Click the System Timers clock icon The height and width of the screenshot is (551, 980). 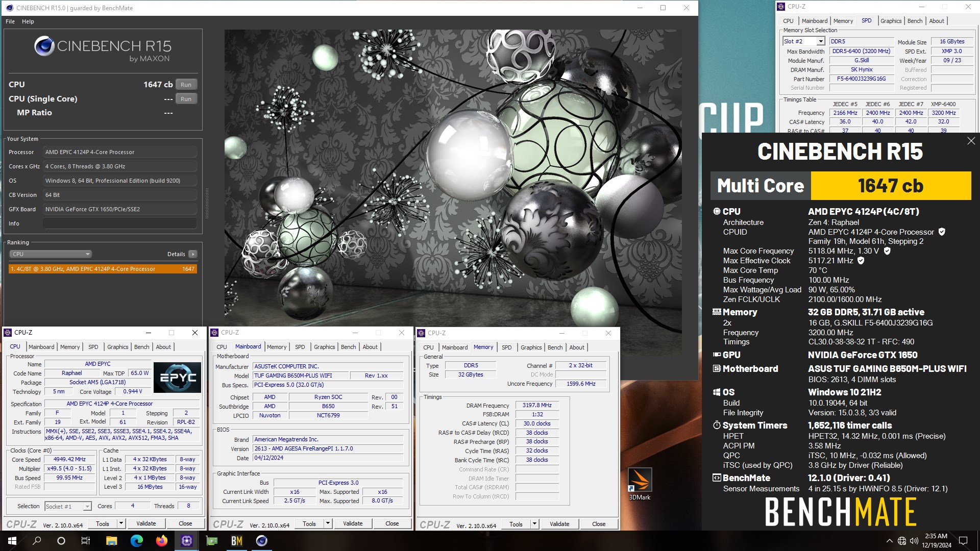(717, 425)
